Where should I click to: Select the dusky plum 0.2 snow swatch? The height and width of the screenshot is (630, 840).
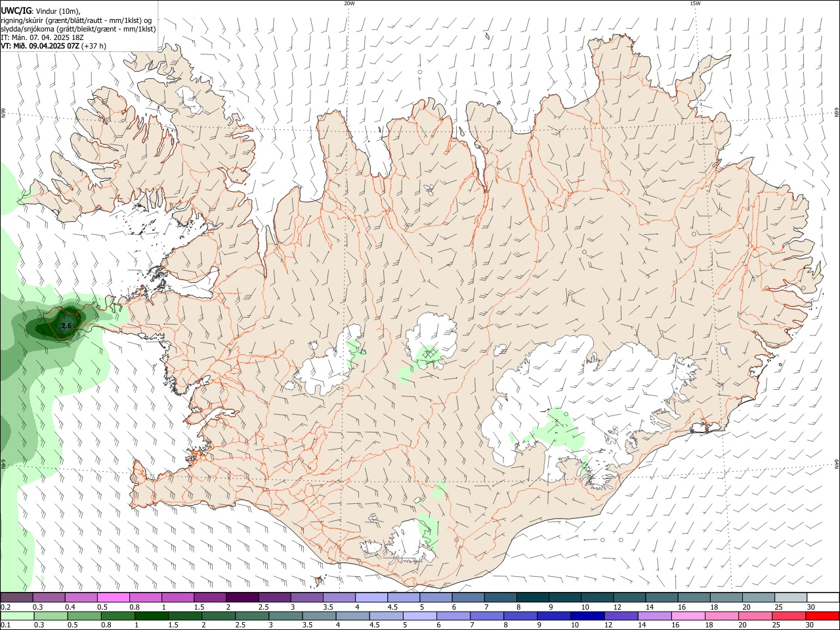click(16, 597)
